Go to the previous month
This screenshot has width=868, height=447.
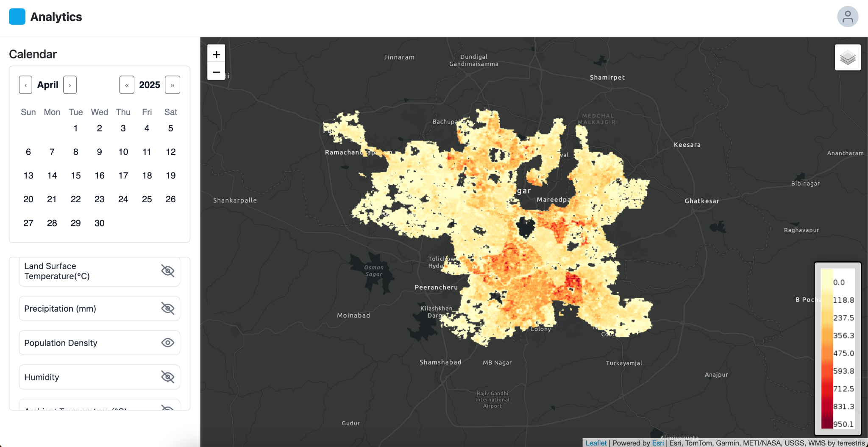click(25, 84)
